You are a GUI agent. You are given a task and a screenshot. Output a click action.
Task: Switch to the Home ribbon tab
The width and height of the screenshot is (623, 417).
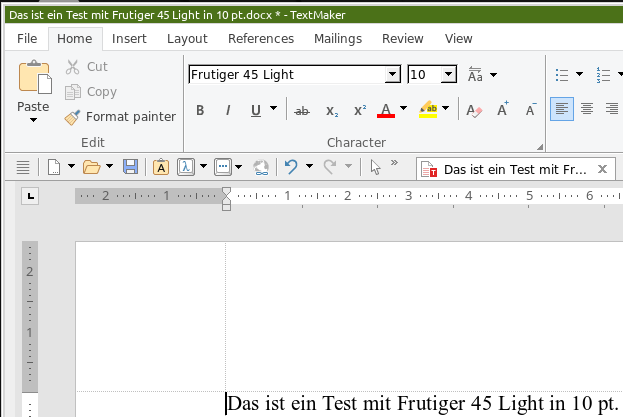tap(75, 39)
